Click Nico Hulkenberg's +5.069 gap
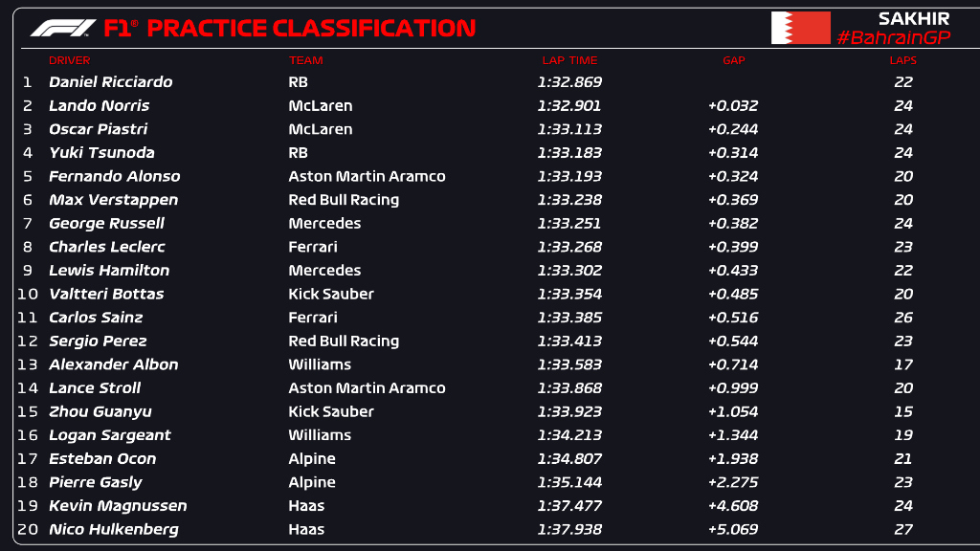Image resolution: width=980 pixels, height=551 pixels. [733, 529]
